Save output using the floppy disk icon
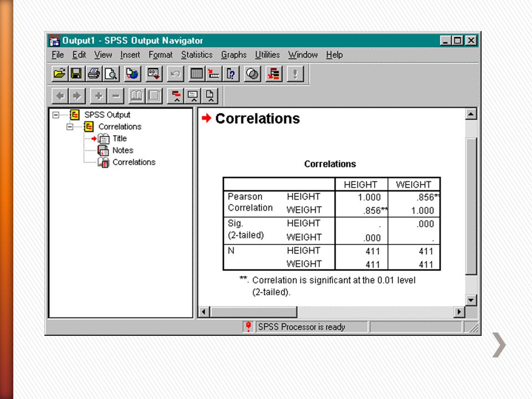 pos(76,74)
